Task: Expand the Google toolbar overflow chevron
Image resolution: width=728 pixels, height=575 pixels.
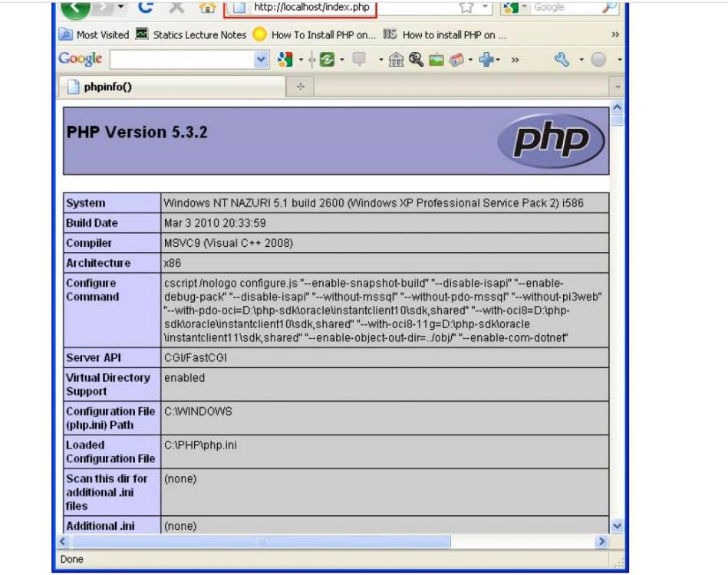Action: pyautogui.click(x=515, y=60)
